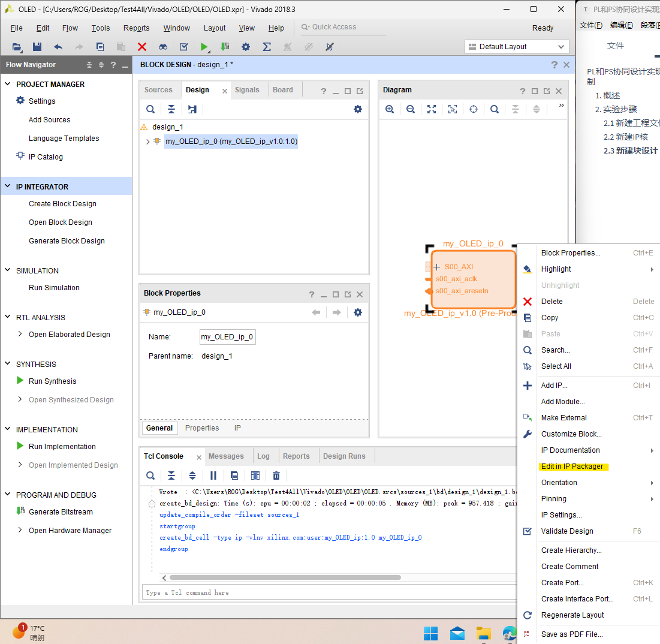Open the Reports menu
The image size is (660, 644).
tap(137, 28)
